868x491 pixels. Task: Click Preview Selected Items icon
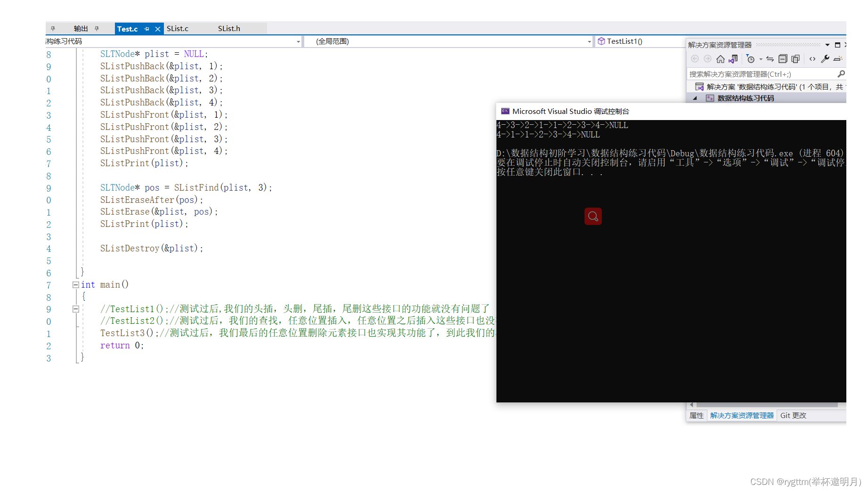click(838, 59)
